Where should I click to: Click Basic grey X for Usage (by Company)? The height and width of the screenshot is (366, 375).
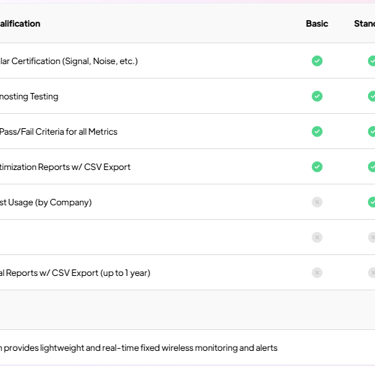(x=317, y=202)
